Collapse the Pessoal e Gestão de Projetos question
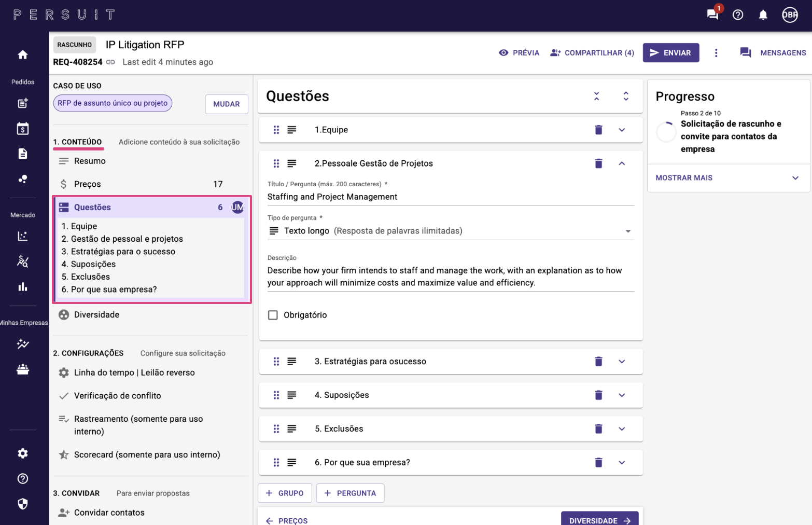This screenshot has width=812, height=525. [622, 163]
